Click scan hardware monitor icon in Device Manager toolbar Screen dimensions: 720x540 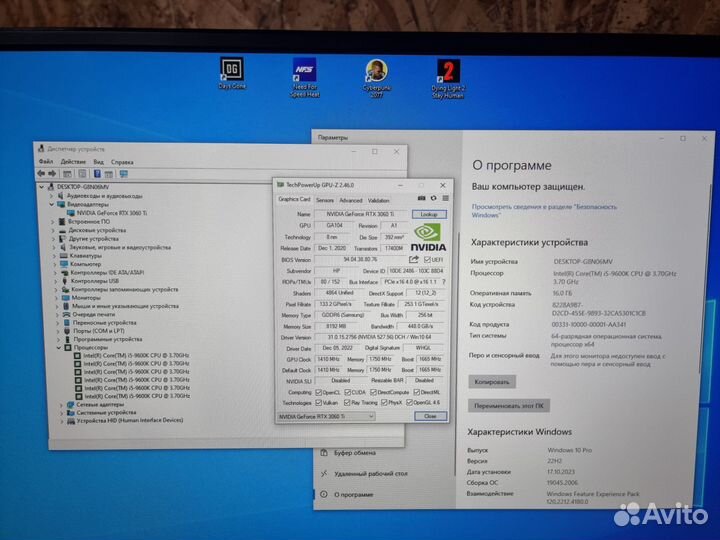124,174
